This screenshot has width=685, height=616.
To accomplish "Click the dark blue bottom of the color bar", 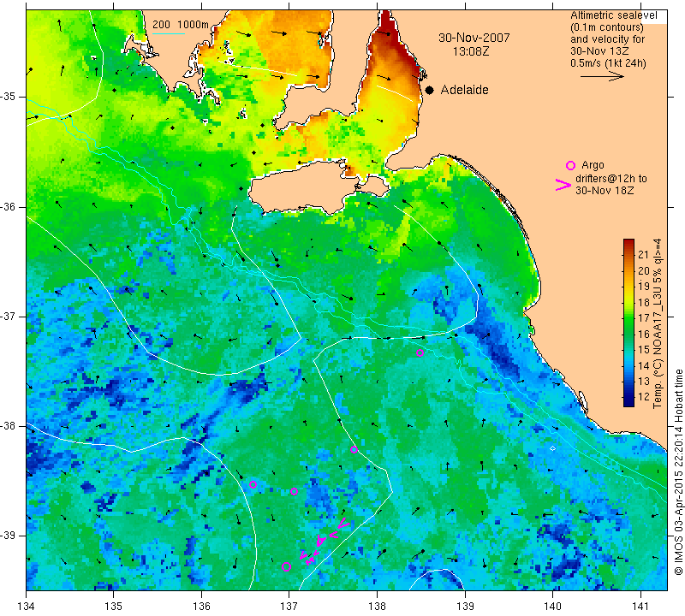I will (x=628, y=402).
